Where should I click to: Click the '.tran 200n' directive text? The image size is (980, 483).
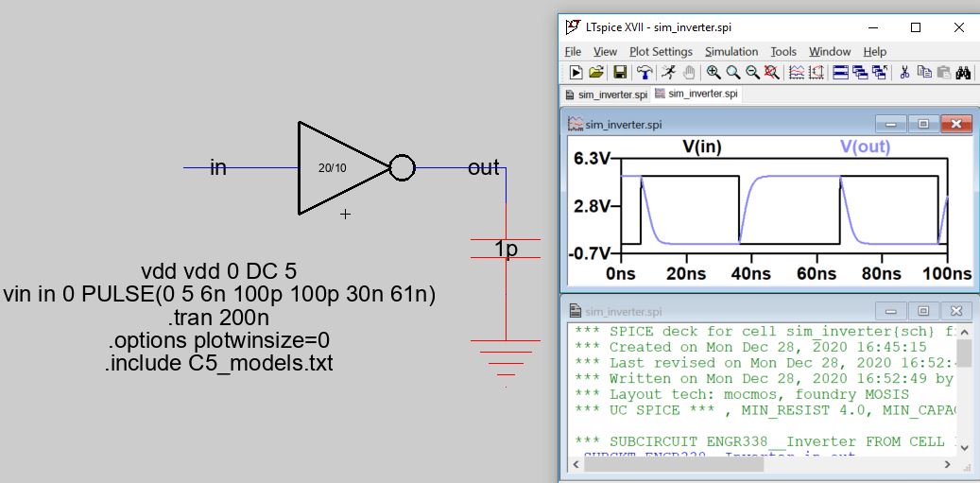218,318
